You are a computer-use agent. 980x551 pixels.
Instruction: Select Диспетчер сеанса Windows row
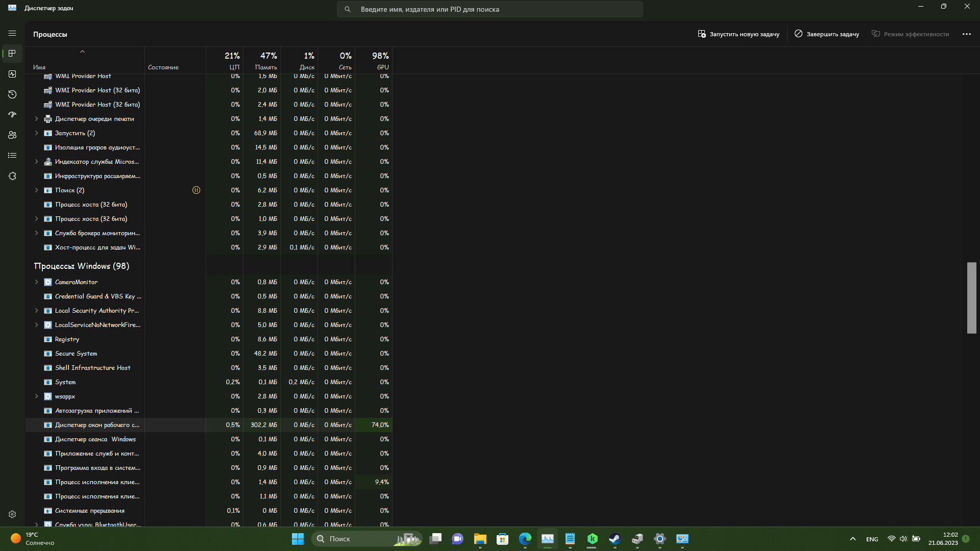(x=209, y=439)
